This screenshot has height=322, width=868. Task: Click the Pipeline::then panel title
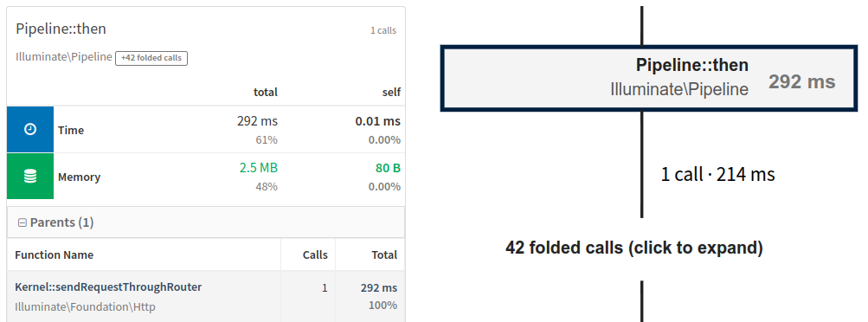(61, 29)
